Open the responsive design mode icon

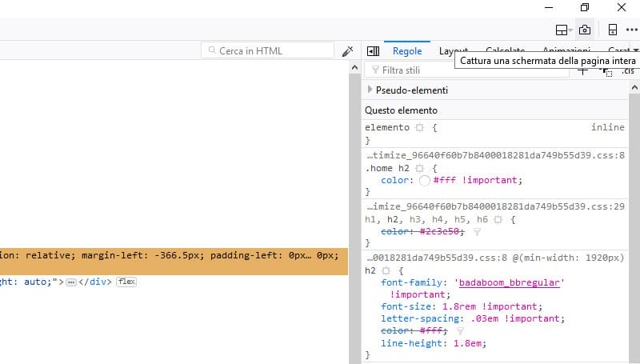613,30
